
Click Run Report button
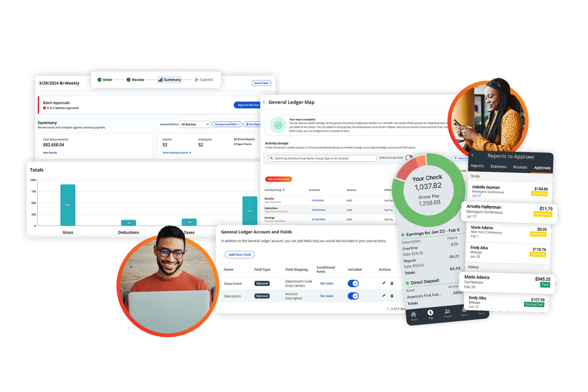pyautogui.click(x=252, y=124)
